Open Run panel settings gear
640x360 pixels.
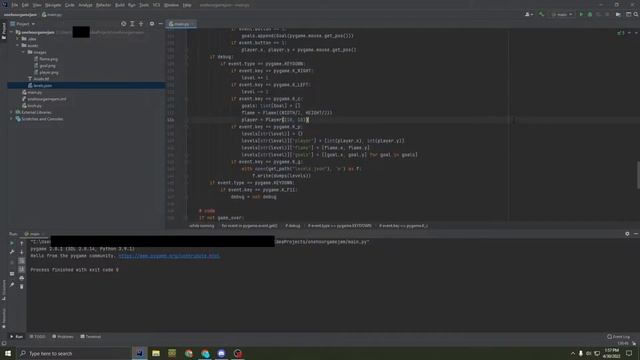tap(627, 234)
